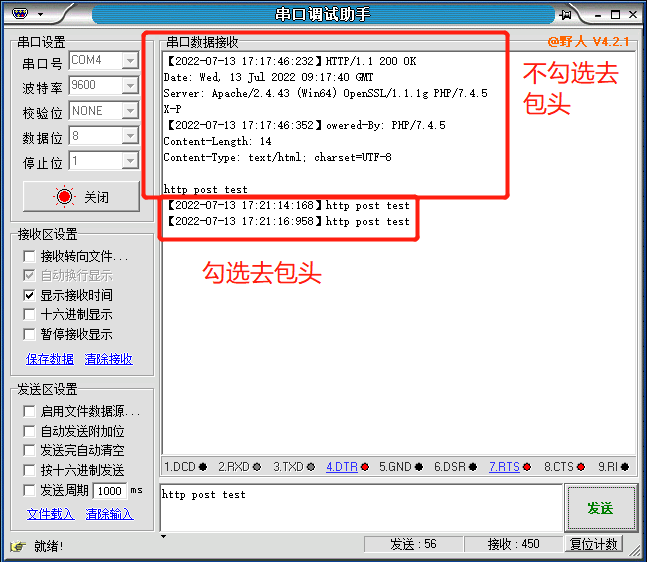The height and width of the screenshot is (562, 647).
Task: Open the 校验位 NONE parity dropdown
Action: click(x=129, y=111)
